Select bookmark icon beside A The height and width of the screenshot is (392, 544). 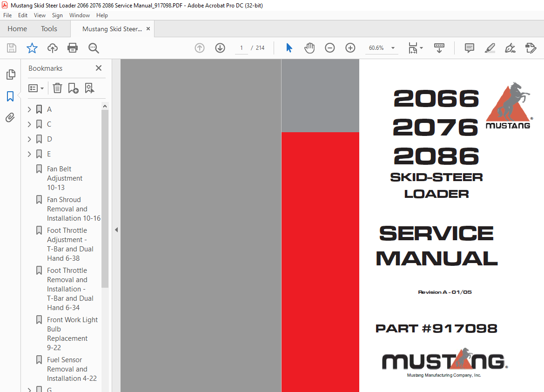click(x=39, y=109)
